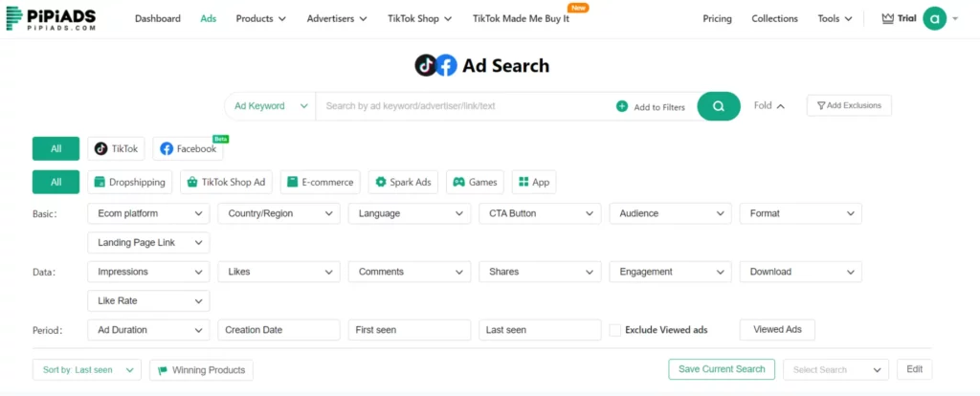Filter by Games ad type
Screen dimensions: 980x396
pos(475,183)
